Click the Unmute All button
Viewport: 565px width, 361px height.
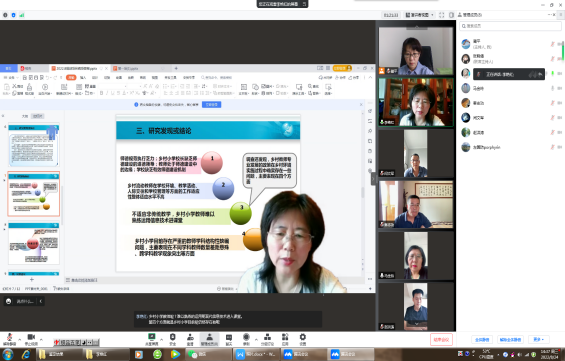(510, 339)
